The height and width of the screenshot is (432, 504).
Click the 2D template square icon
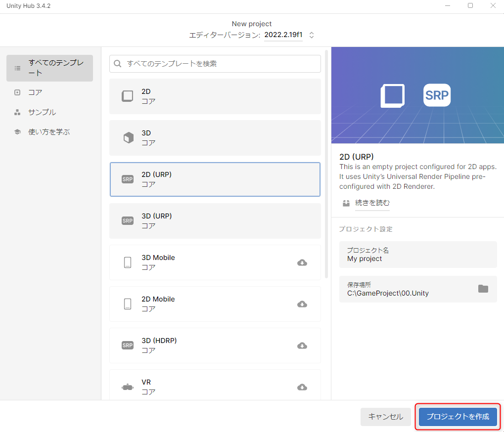(x=128, y=96)
